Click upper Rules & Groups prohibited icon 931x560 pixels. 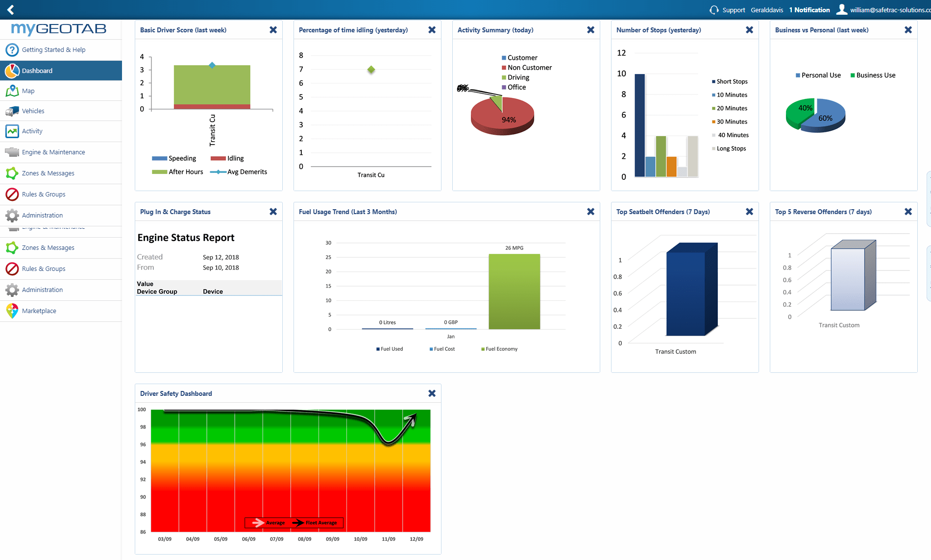click(12, 195)
